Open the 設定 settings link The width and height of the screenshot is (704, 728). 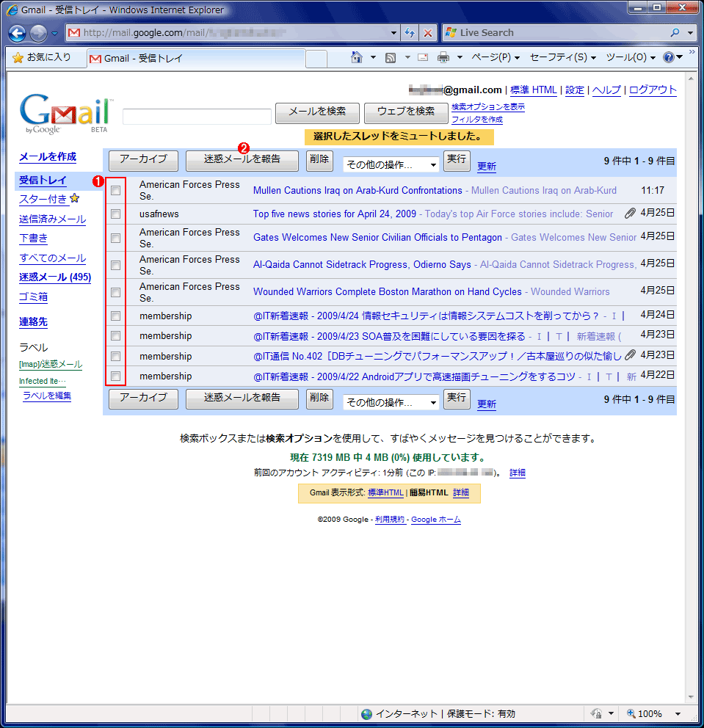575,90
